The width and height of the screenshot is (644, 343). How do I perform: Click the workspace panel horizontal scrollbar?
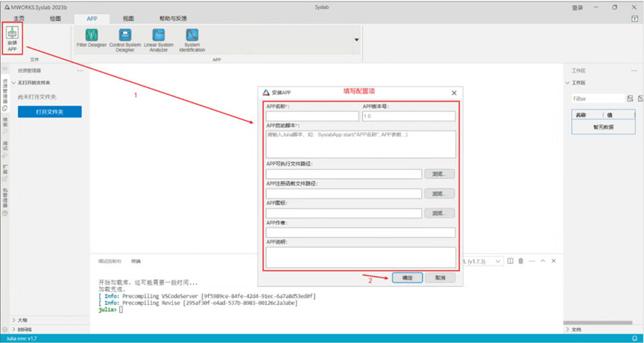[598, 322]
